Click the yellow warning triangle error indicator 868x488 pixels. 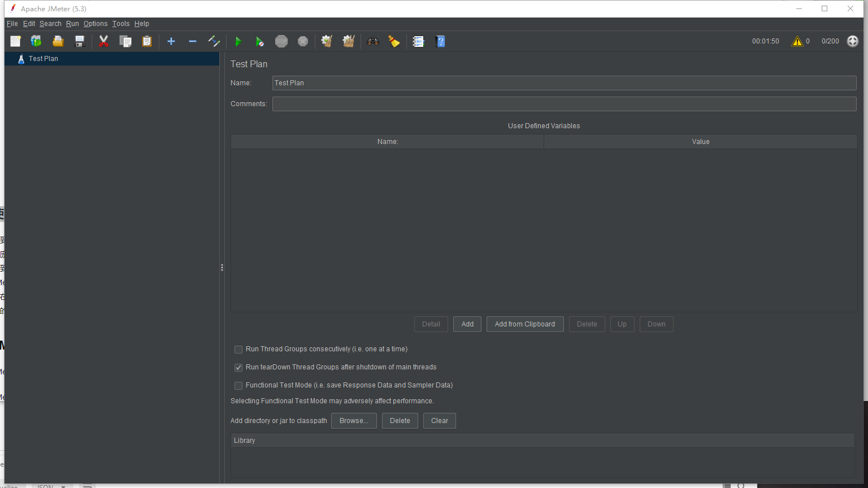797,41
